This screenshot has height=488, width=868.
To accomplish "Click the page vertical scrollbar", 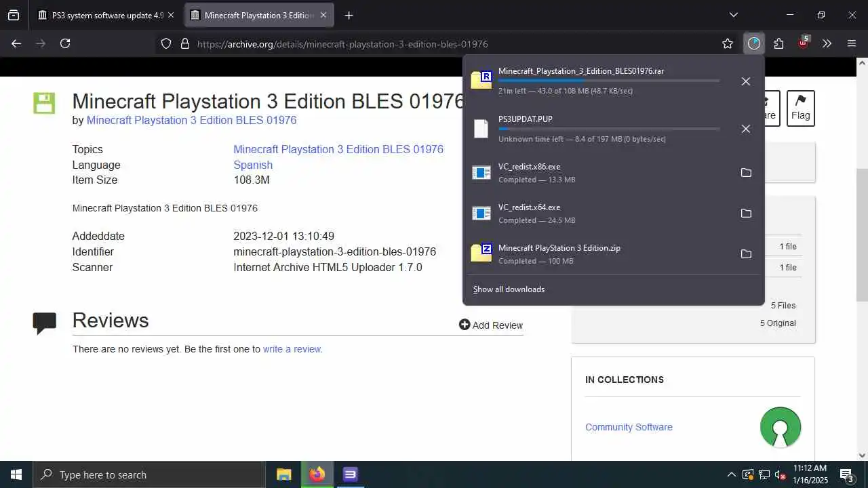I will pos(862,234).
